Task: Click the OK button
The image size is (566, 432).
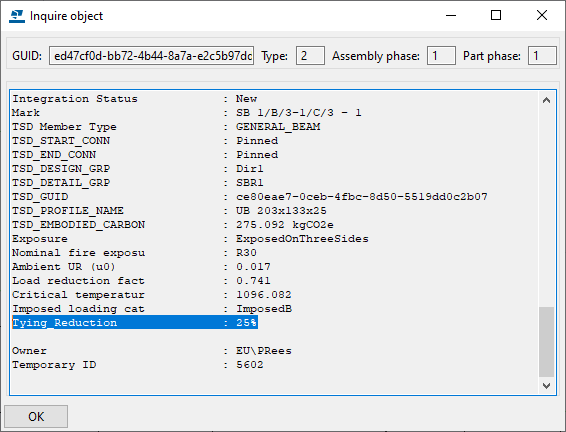Action: (x=36, y=416)
